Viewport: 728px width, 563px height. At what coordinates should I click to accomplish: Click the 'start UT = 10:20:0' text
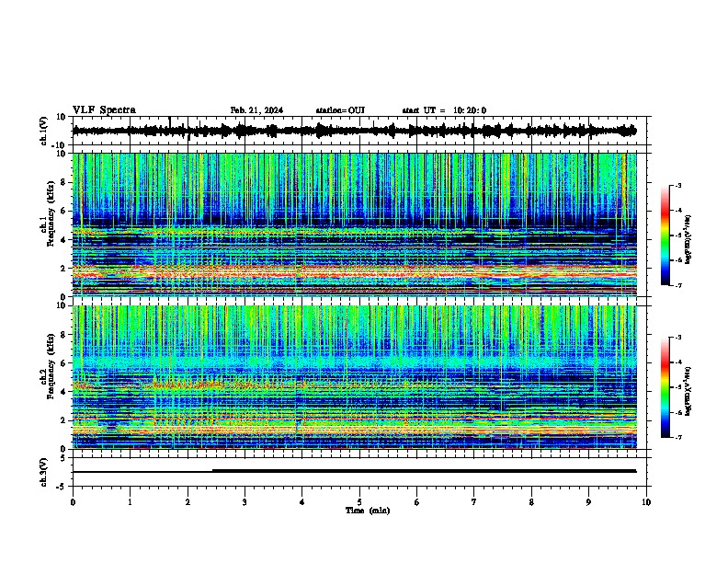[x=444, y=110]
